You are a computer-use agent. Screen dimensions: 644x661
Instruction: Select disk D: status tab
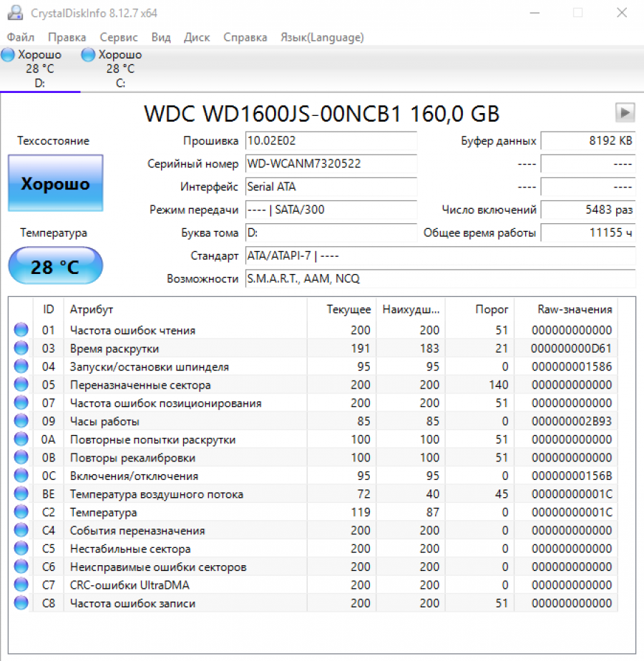click(39, 69)
